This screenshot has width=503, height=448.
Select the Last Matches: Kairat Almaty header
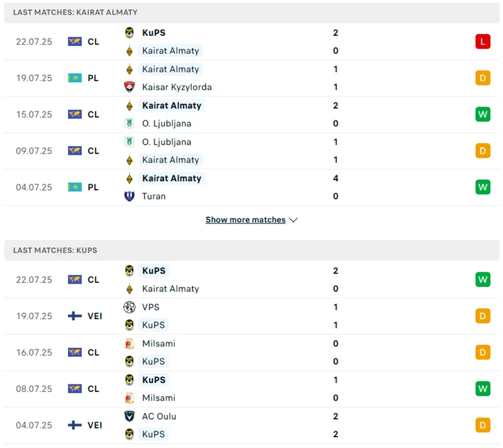click(x=75, y=12)
